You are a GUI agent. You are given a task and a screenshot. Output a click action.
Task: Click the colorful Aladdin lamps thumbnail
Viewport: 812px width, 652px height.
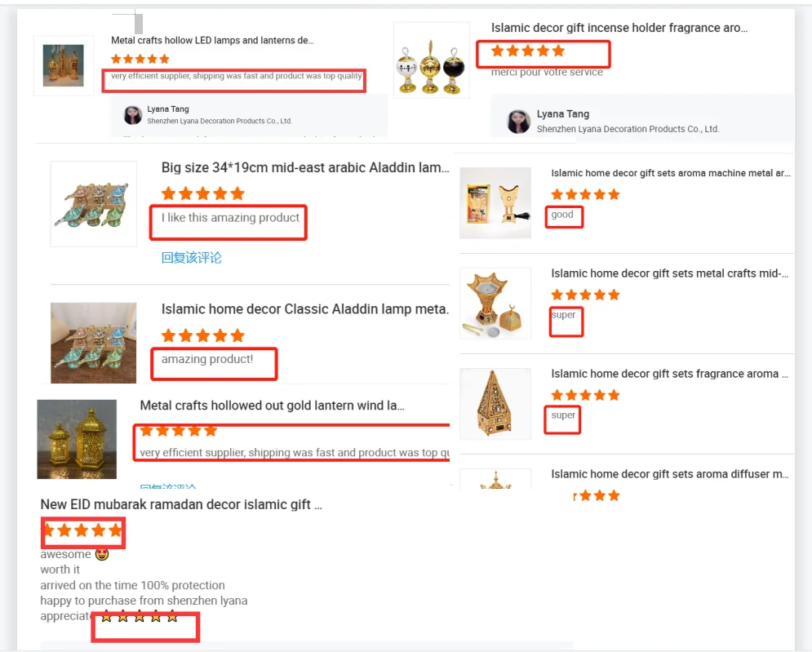coord(94,204)
